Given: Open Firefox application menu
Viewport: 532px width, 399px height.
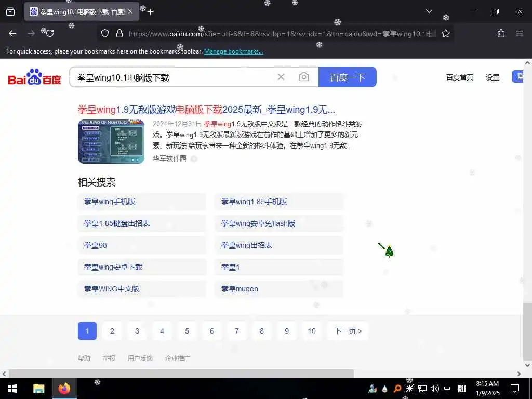Looking at the screenshot, I should click(519, 33).
